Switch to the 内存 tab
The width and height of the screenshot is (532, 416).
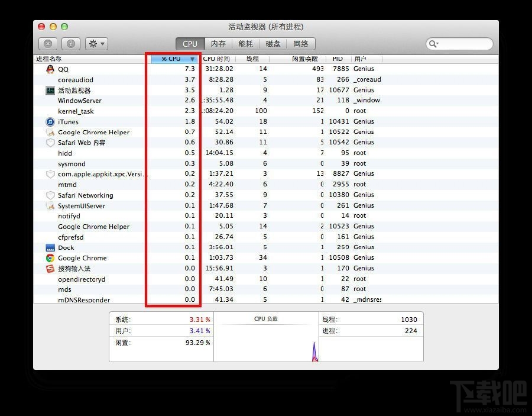[218, 44]
